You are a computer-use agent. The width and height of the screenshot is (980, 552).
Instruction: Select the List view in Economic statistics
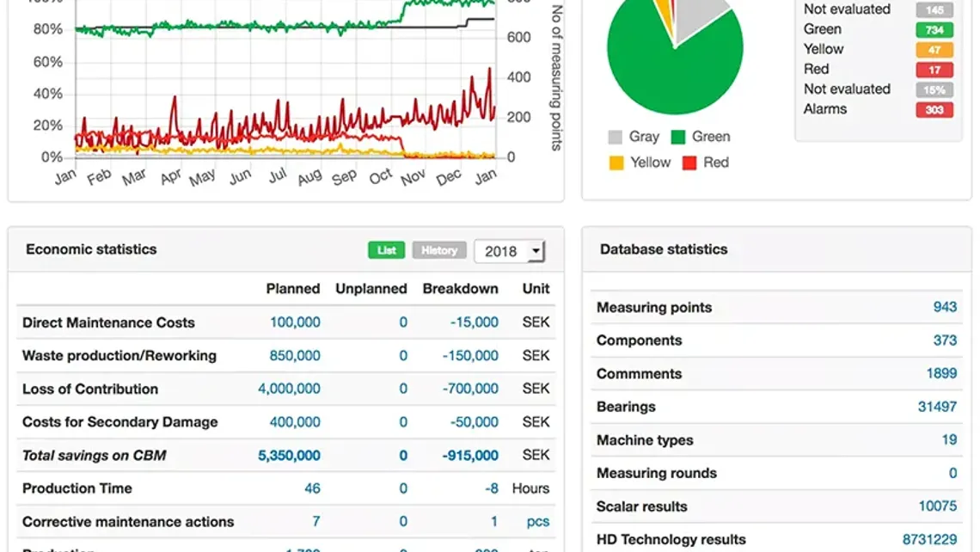tap(386, 250)
